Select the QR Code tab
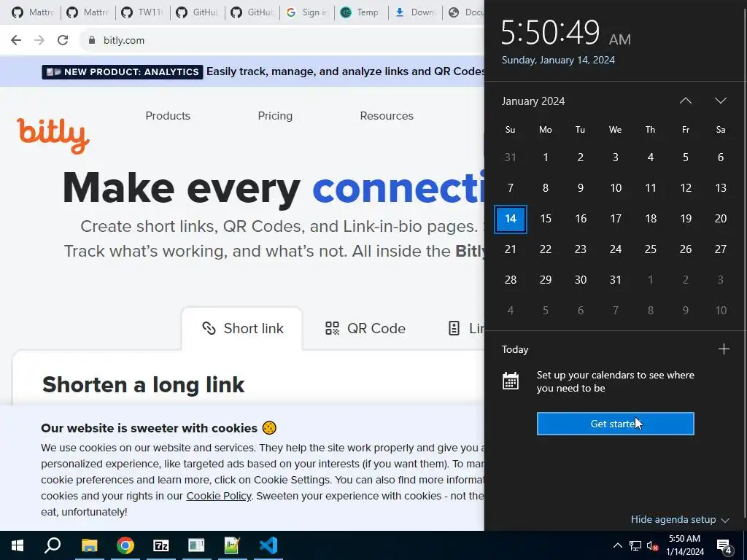This screenshot has width=747, height=560. [365, 329]
